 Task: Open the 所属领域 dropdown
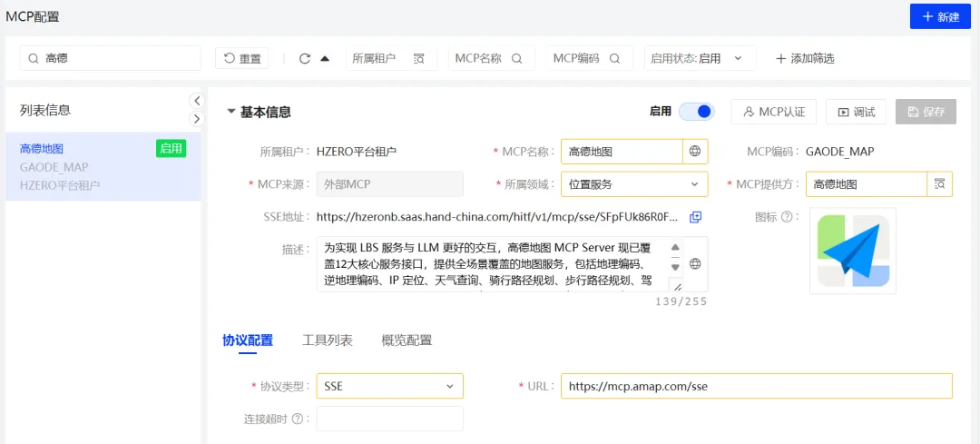tap(634, 184)
